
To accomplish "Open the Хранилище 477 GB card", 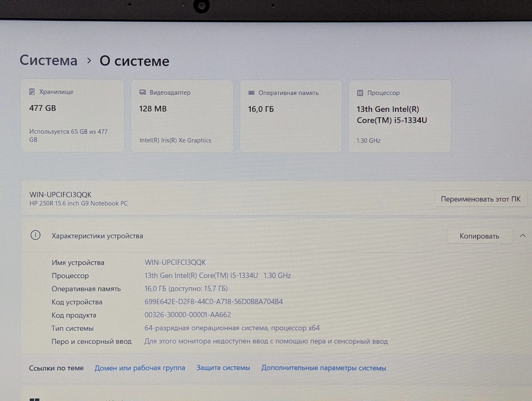I will click(72, 116).
